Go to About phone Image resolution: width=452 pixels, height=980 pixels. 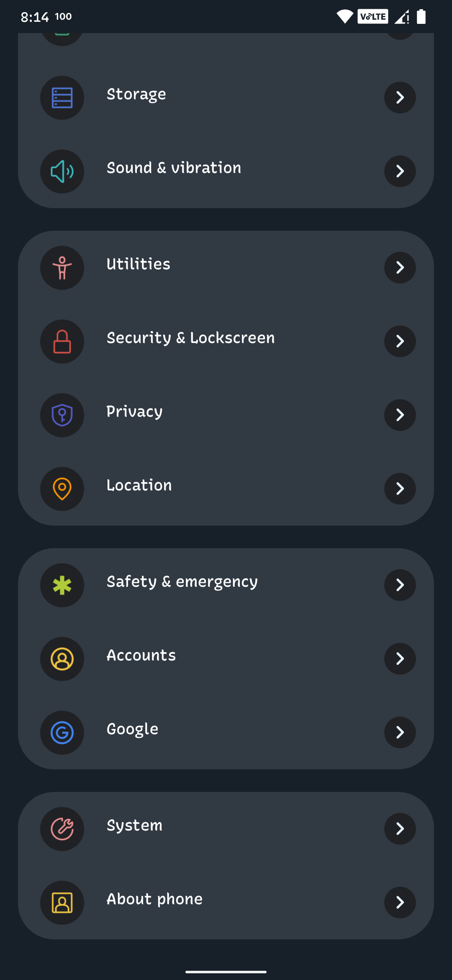(154, 899)
